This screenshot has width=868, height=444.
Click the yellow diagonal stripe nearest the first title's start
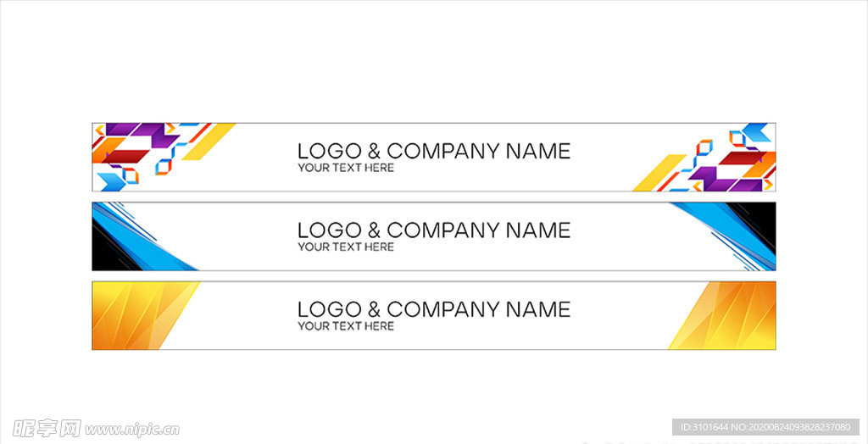(x=209, y=142)
